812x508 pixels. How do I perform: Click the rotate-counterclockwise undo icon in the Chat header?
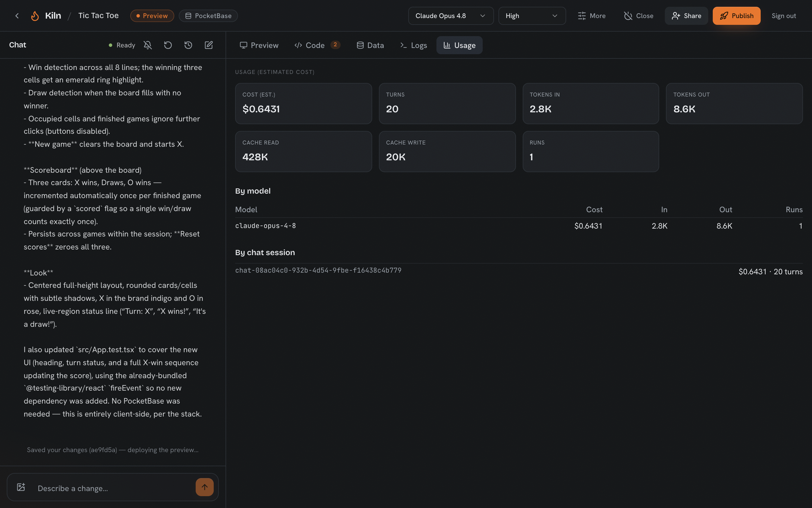point(168,45)
